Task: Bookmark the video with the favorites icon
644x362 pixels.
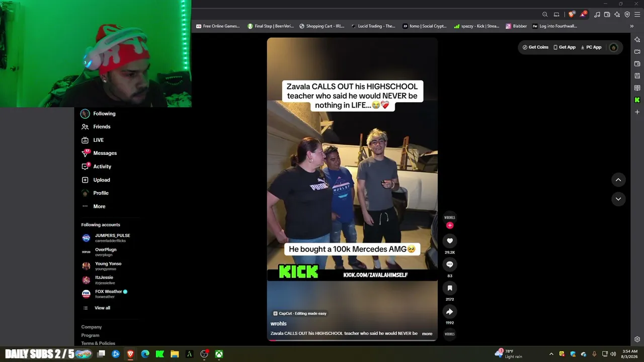Action: [x=450, y=288]
